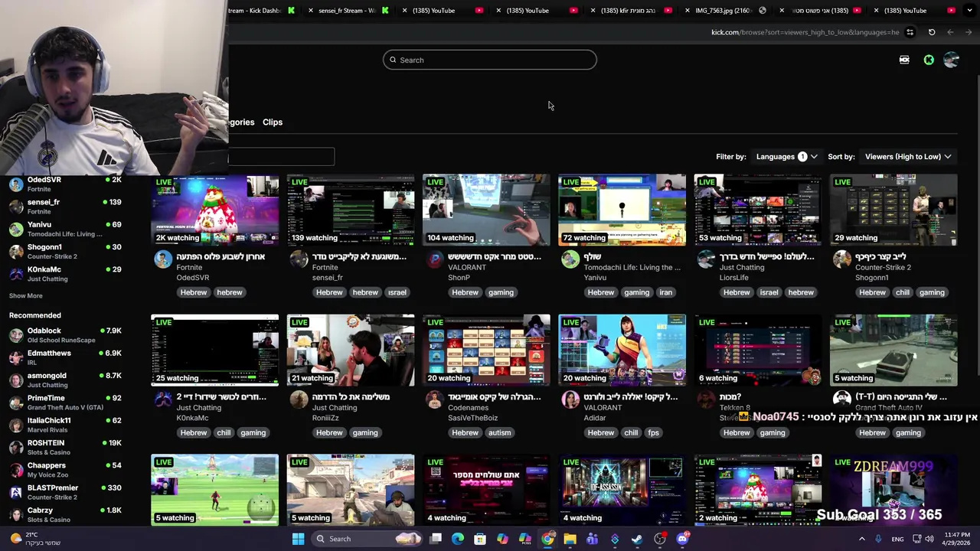Open the profile avatar in Kick header

click(951, 60)
